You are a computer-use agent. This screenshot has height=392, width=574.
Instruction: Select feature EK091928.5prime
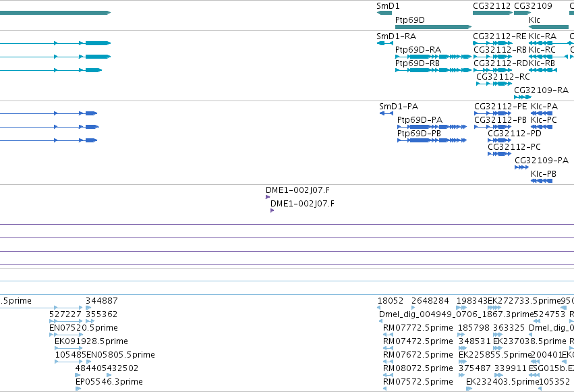[68, 348]
